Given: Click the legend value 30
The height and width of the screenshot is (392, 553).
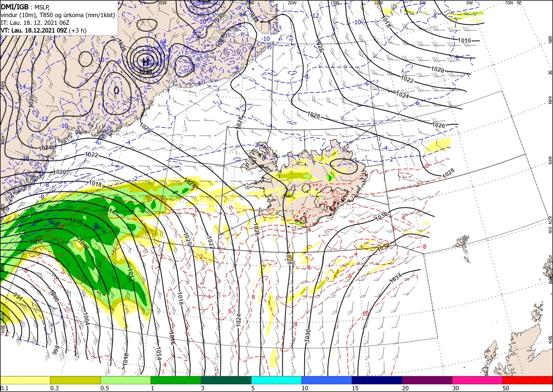Looking at the screenshot, I should 456,388.
